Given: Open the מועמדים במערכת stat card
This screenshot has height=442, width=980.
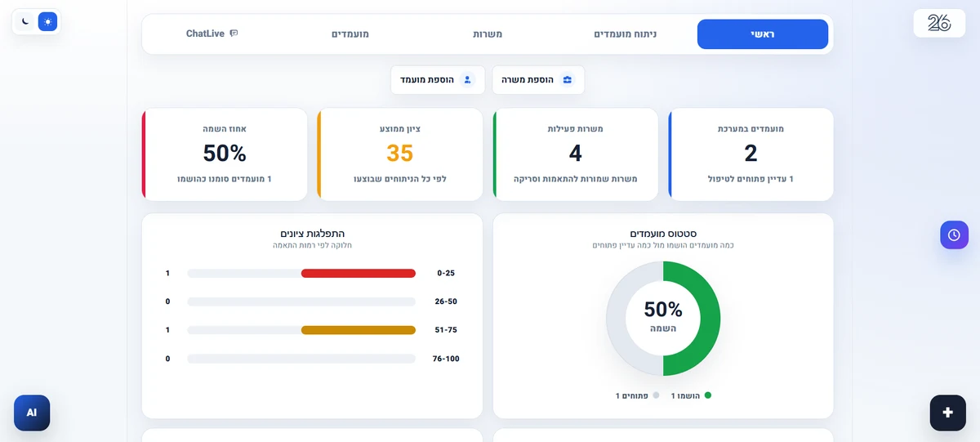Looking at the screenshot, I should (x=751, y=154).
